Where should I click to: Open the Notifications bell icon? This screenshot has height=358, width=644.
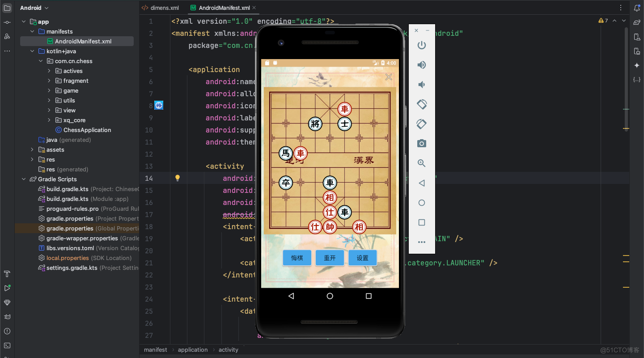click(637, 8)
